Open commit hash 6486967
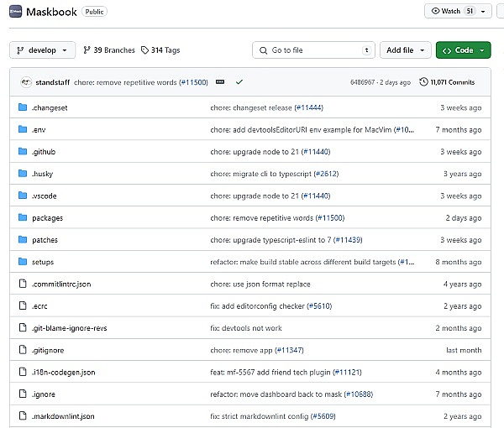This screenshot has width=504, height=428. tap(365, 82)
